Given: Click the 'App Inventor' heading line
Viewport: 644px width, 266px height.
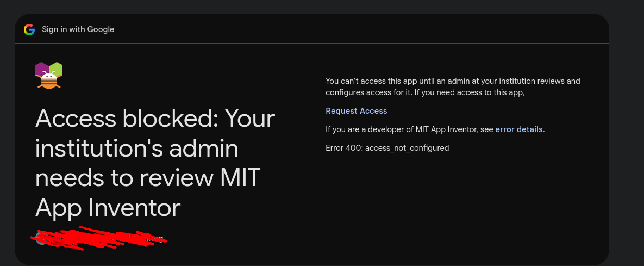Looking at the screenshot, I should (108, 208).
